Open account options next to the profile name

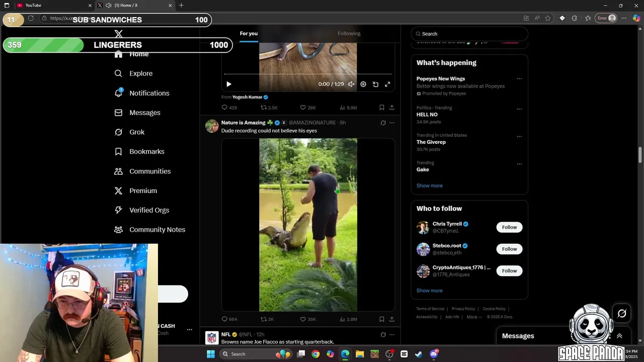190,330
